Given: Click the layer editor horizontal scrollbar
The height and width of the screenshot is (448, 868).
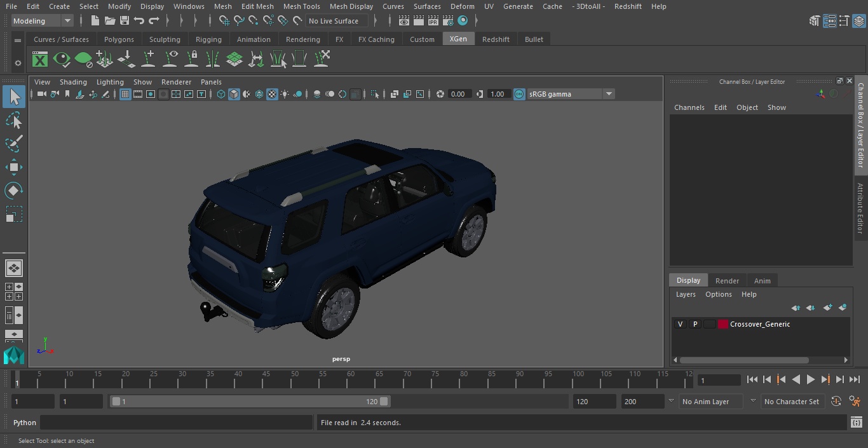Looking at the screenshot, I should tap(744, 360).
